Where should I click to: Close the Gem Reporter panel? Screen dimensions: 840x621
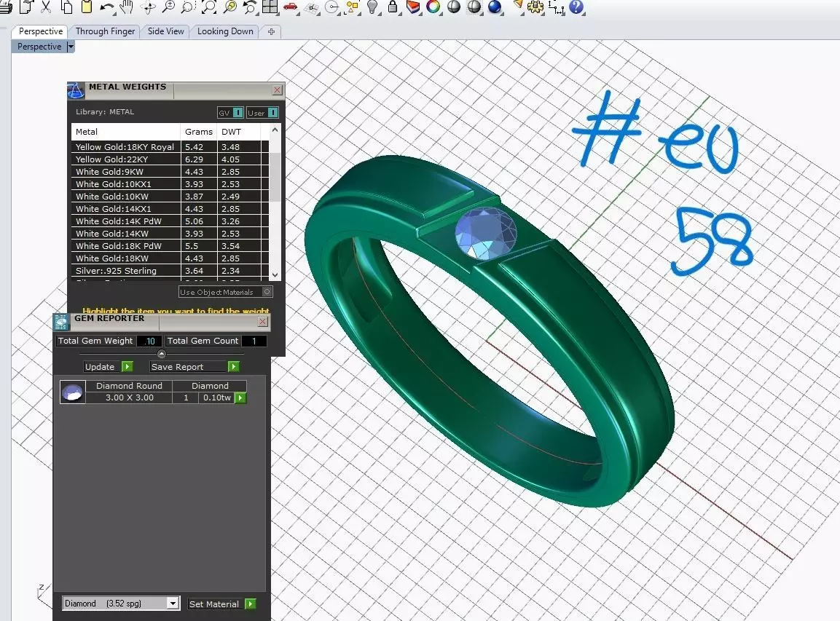(262, 321)
